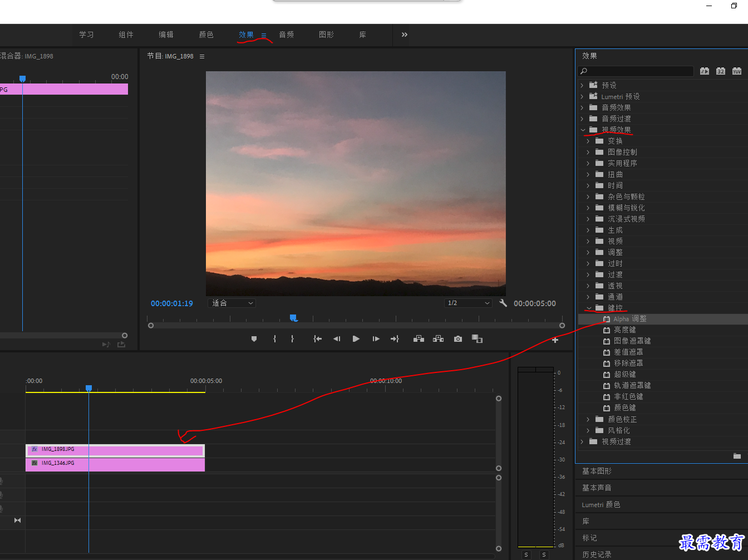Expand the 模糊与锐化 folder
The height and width of the screenshot is (560, 748).
click(588, 208)
